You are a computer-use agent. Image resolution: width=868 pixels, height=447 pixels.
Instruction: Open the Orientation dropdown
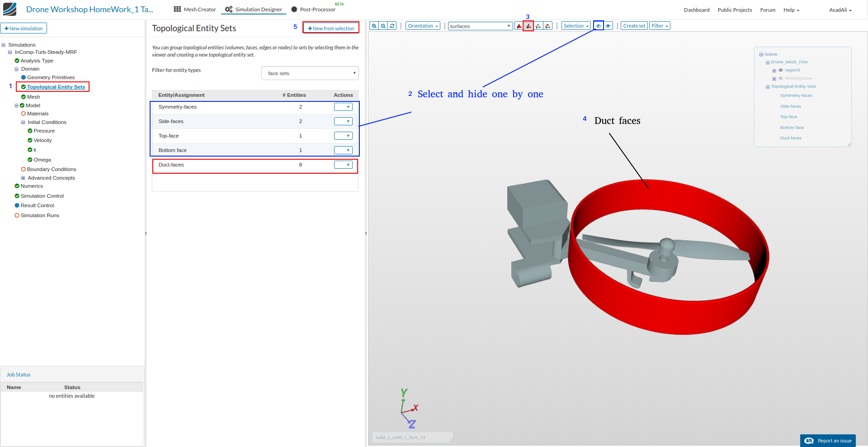point(423,26)
